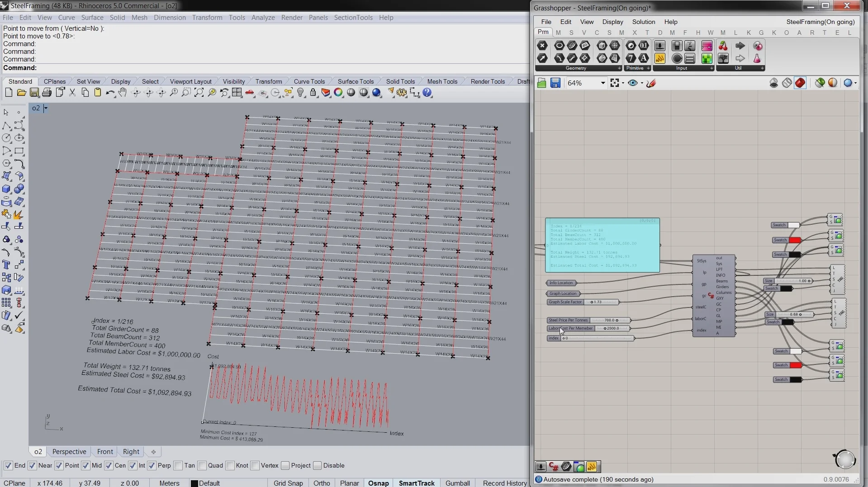Open the blue sphere preview settings dropdown arrow
This screenshot has height=487, width=868.
(x=855, y=83)
